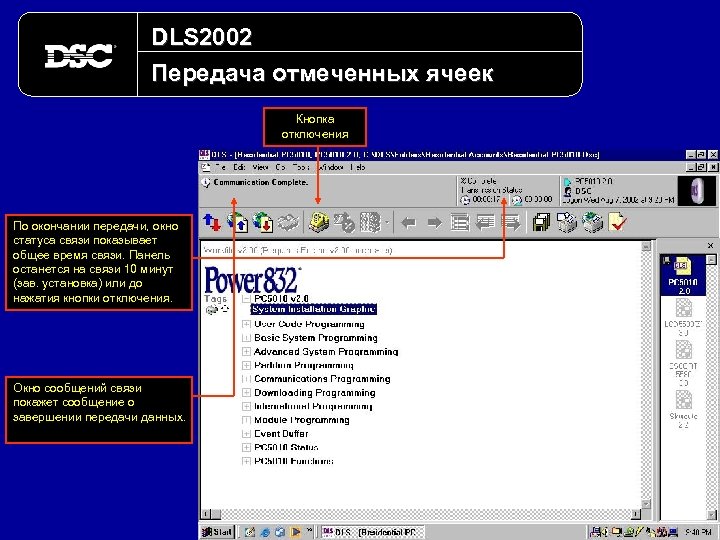Open the Go menu
This screenshot has width=720, height=540.
pos(280,167)
